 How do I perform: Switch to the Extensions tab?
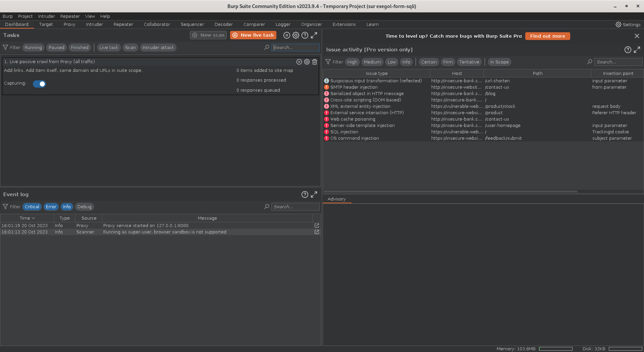pos(344,25)
